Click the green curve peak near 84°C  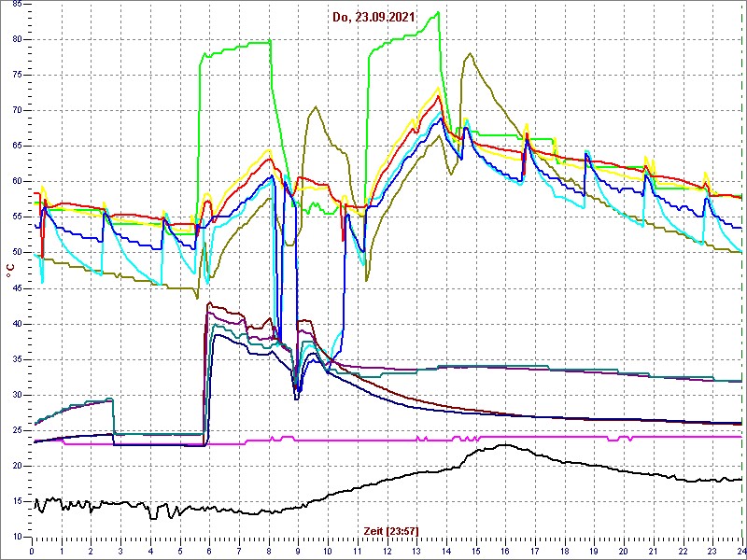point(438,12)
